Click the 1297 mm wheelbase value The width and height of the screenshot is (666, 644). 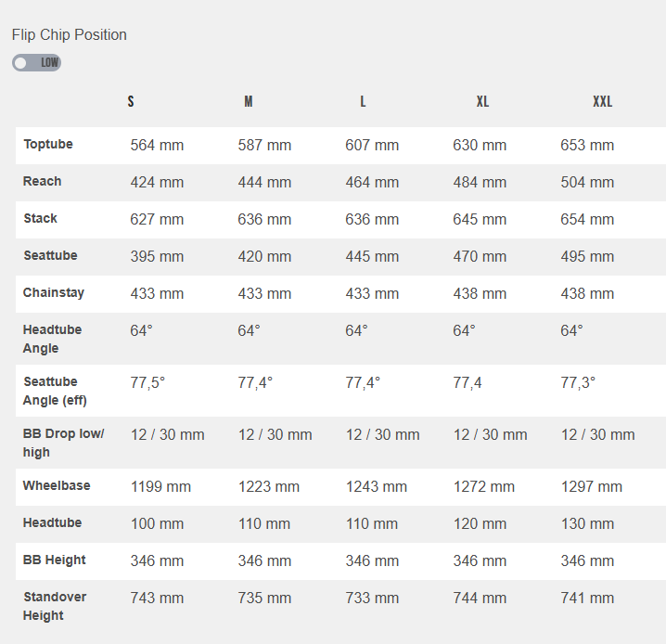click(x=592, y=486)
